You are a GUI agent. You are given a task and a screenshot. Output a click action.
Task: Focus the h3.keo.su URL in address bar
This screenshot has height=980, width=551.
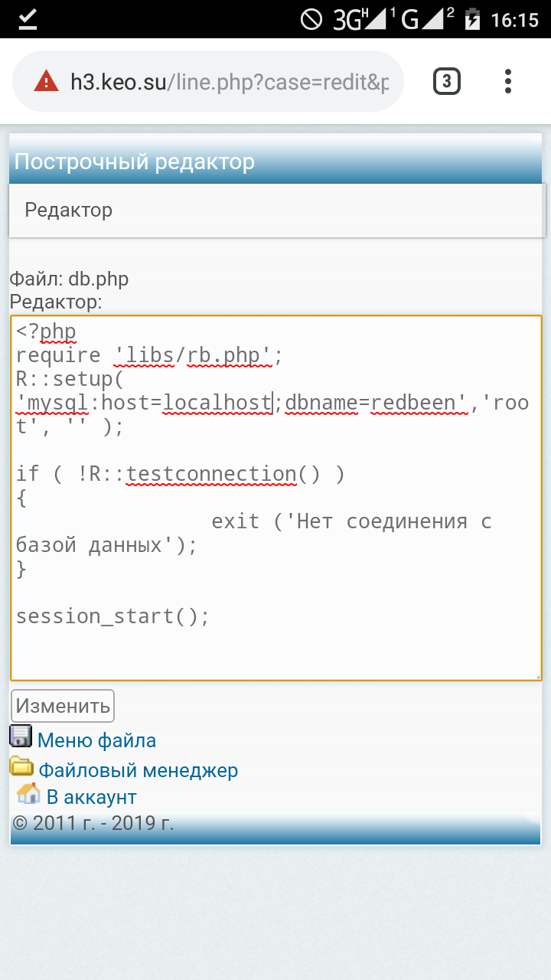point(230,82)
